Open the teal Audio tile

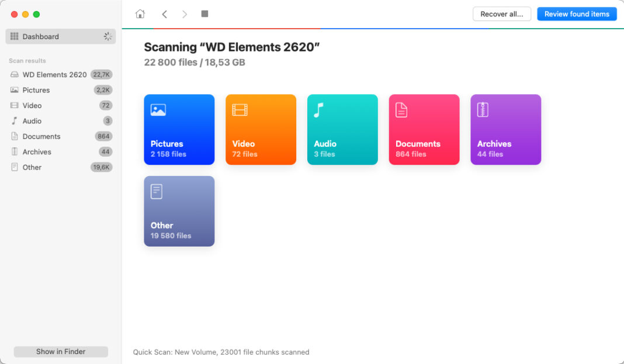[x=342, y=129]
